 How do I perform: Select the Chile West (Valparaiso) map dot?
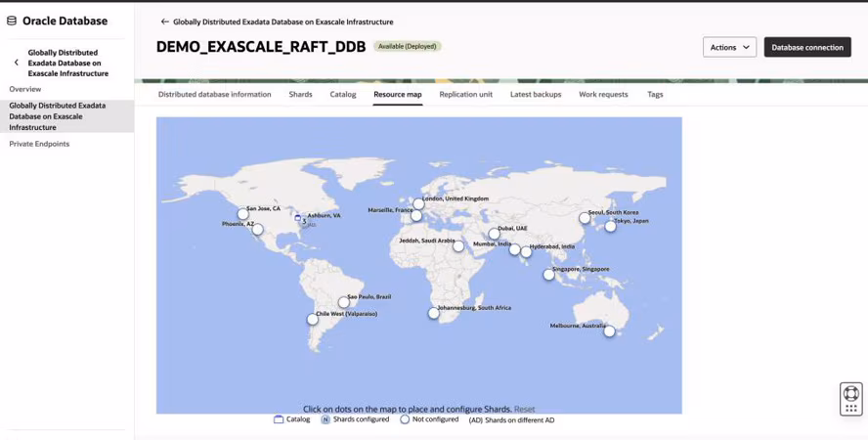click(313, 320)
